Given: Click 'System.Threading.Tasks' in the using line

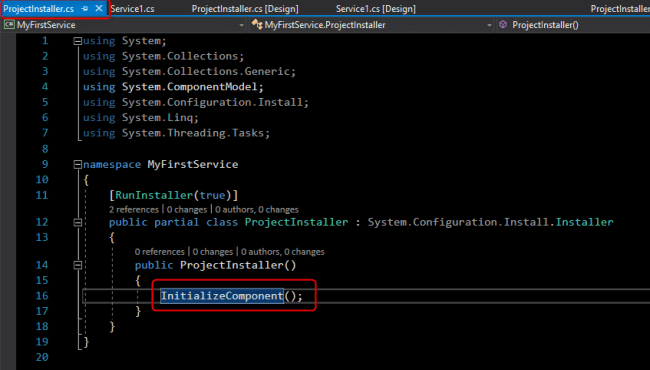Looking at the screenshot, I should 193,133.
